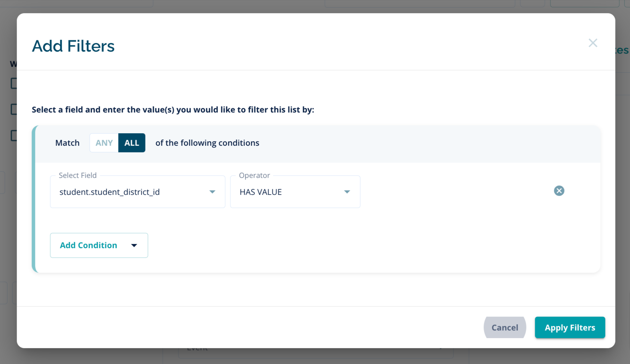This screenshot has height=364, width=630.
Task: Open the HAS VALUE operator dropdown
Action: [295, 192]
